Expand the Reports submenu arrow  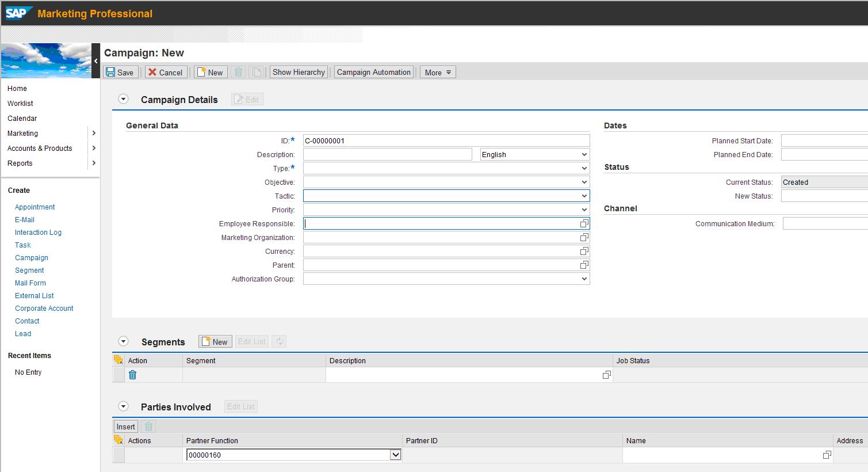pos(94,163)
